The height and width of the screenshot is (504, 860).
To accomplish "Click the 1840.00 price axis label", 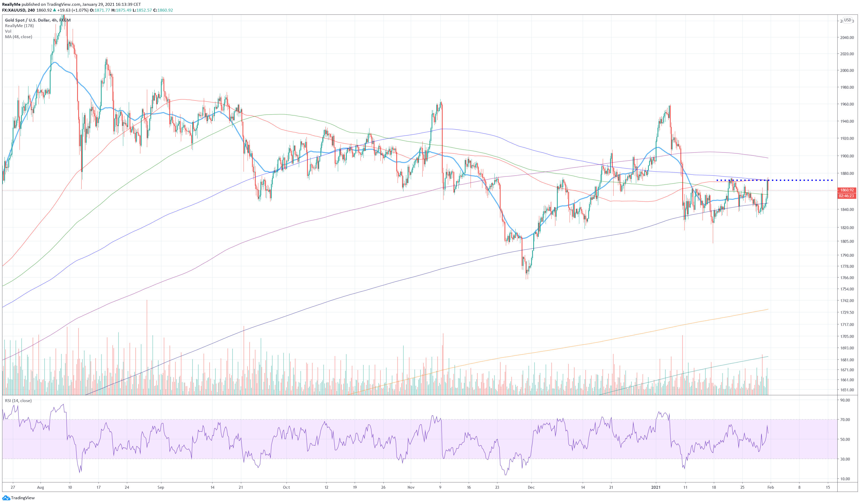I will [847, 210].
